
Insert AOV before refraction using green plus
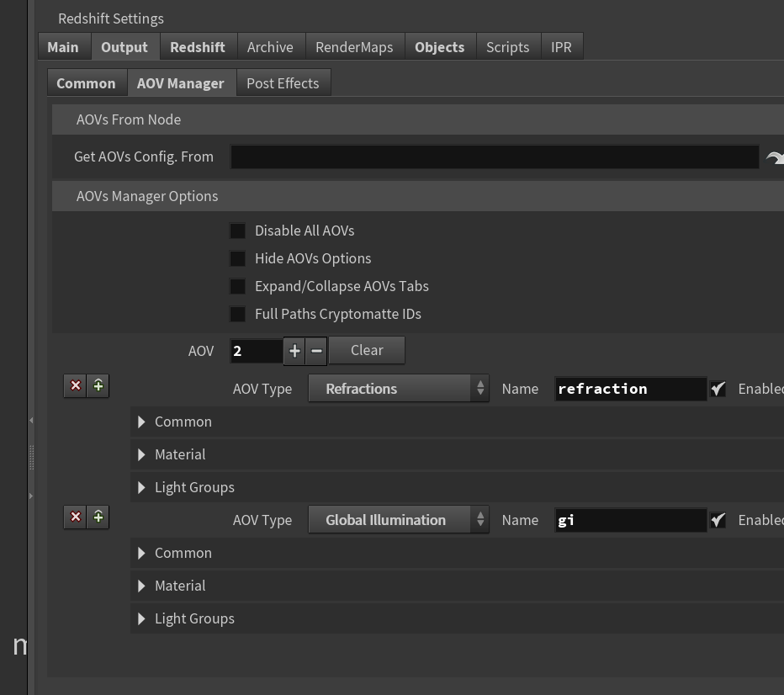[x=98, y=385]
